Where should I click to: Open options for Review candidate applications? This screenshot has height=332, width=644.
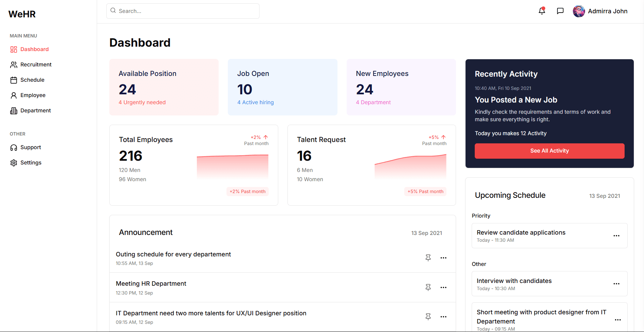click(x=616, y=236)
